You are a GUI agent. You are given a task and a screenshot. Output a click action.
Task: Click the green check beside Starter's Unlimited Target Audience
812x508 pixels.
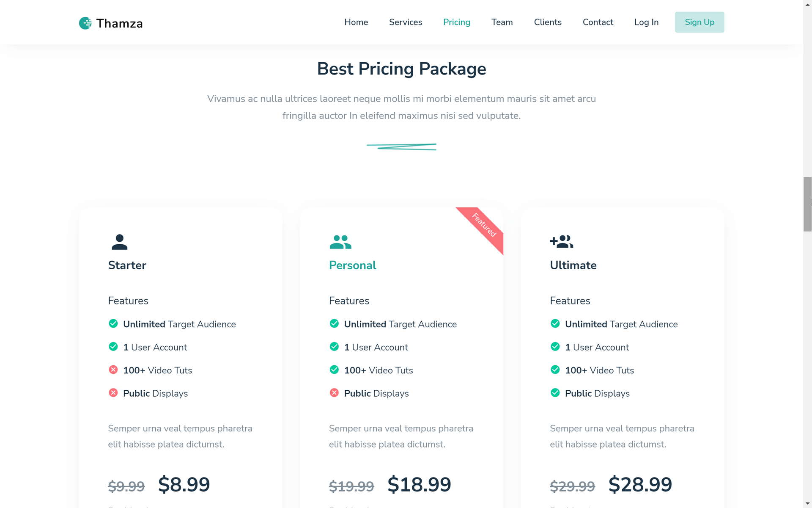click(113, 324)
